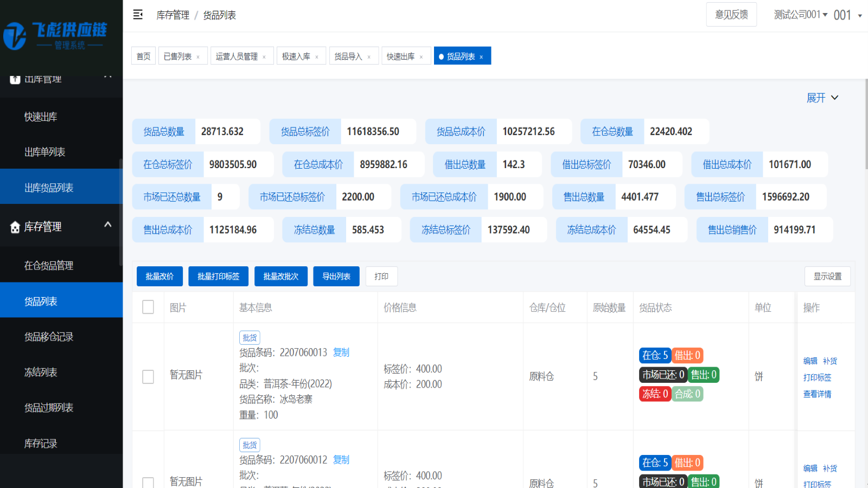
Task: Click the 批量改价 button
Action: [159, 277]
